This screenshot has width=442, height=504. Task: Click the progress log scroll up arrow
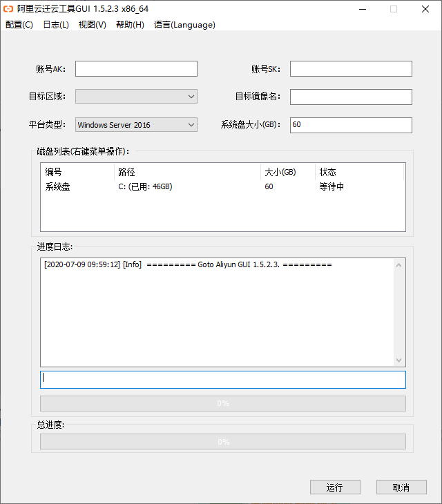(x=399, y=265)
